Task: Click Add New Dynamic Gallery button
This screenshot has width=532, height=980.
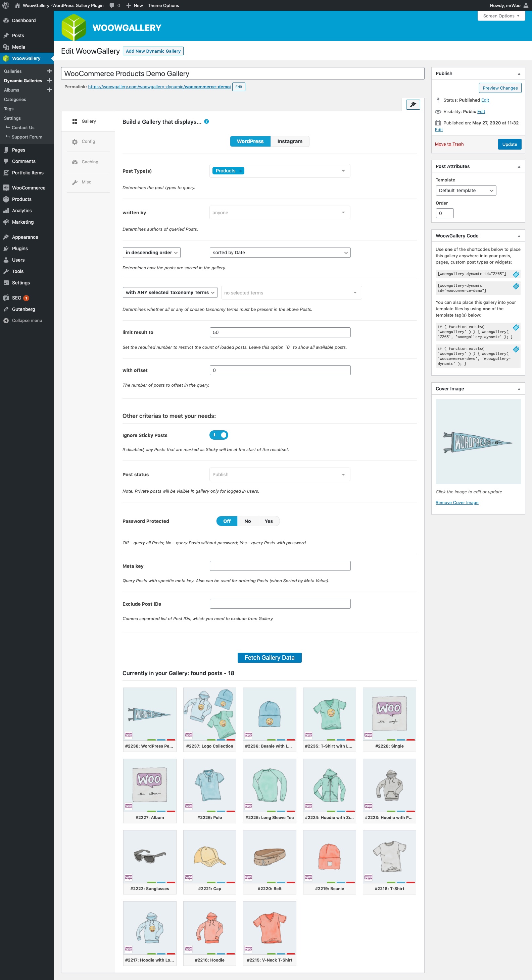Action: pos(153,51)
